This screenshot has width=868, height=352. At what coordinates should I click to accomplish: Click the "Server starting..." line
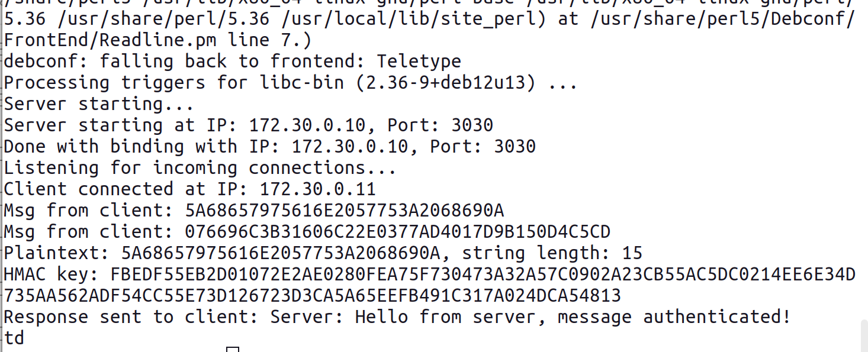coord(99,104)
